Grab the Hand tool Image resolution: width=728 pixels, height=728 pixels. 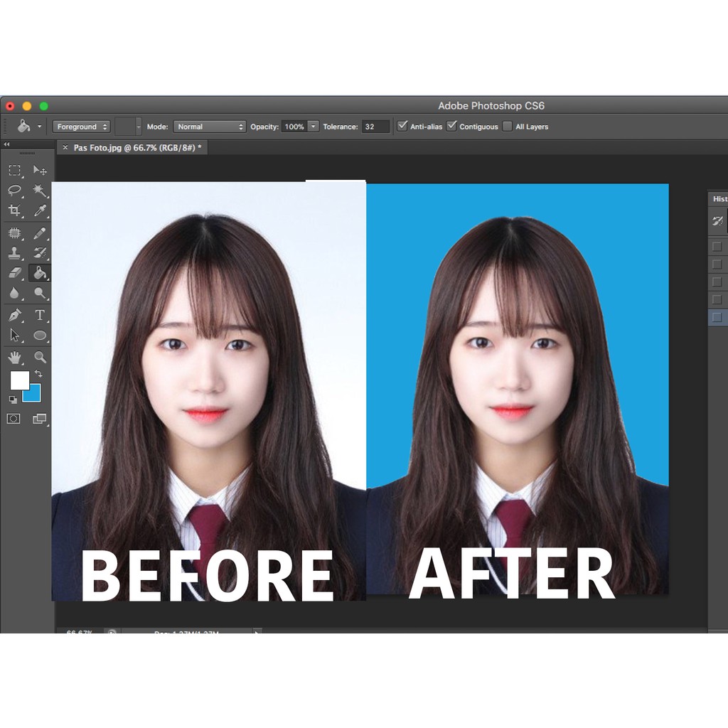pyautogui.click(x=16, y=358)
